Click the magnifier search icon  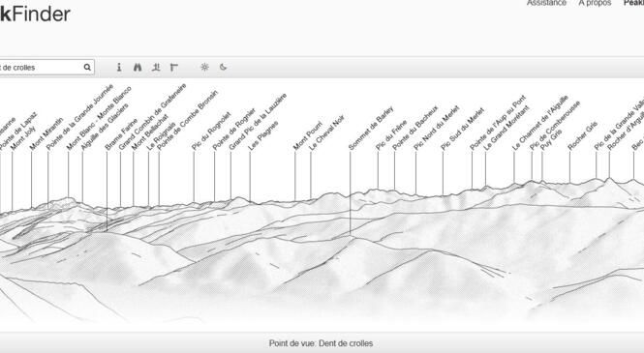tap(87, 68)
